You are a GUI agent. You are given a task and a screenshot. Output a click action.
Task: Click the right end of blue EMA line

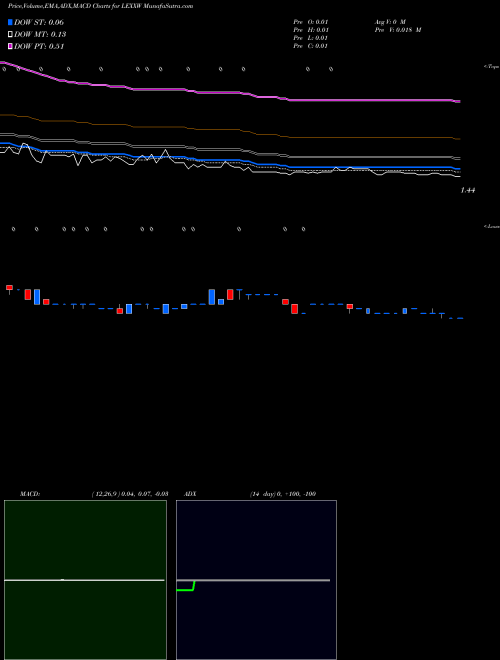pyautogui.click(x=458, y=169)
